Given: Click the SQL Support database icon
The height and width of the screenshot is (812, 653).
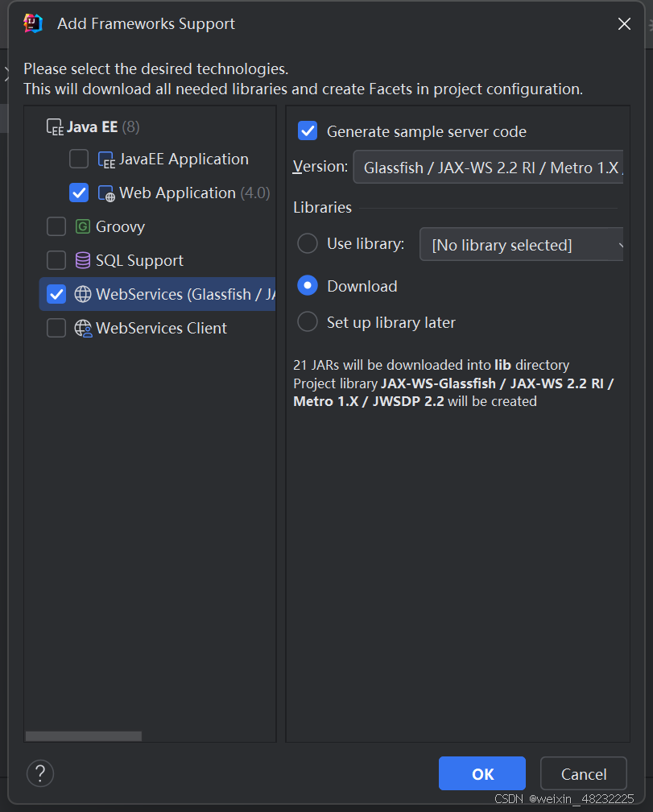Looking at the screenshot, I should pyautogui.click(x=83, y=260).
